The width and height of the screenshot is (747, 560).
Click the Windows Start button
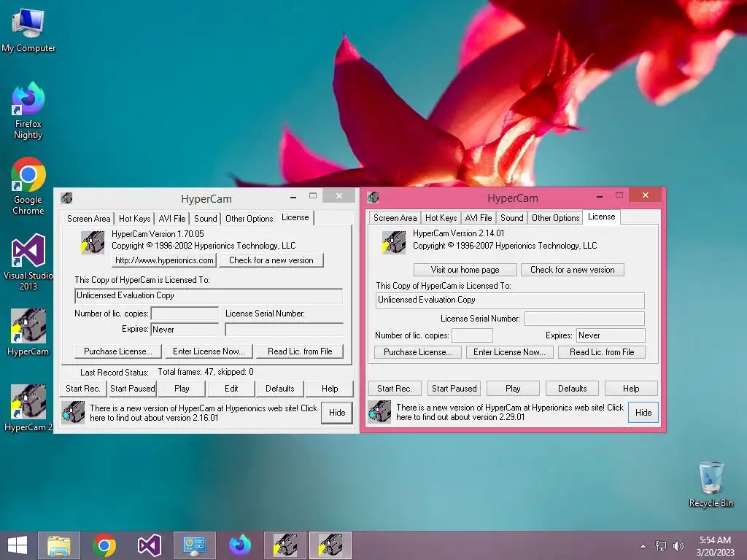point(18,545)
